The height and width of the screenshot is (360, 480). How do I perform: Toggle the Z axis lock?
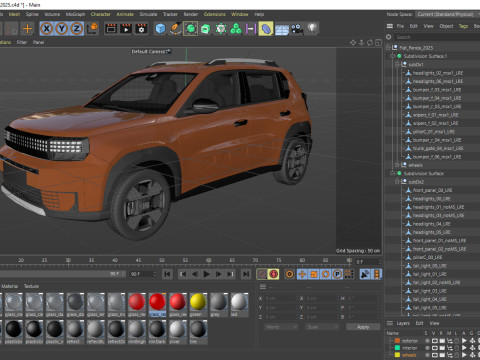[x=77, y=29]
